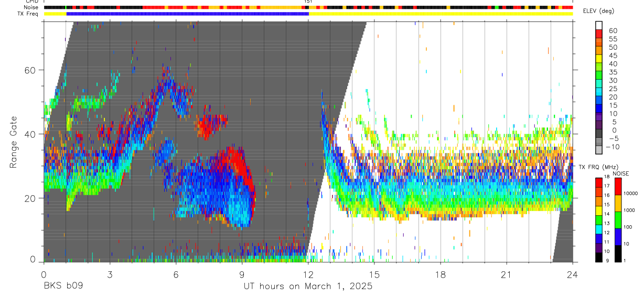Screen dimensions: 644x297
Task: Click x-axis tick label '3'
Action: coord(110,274)
